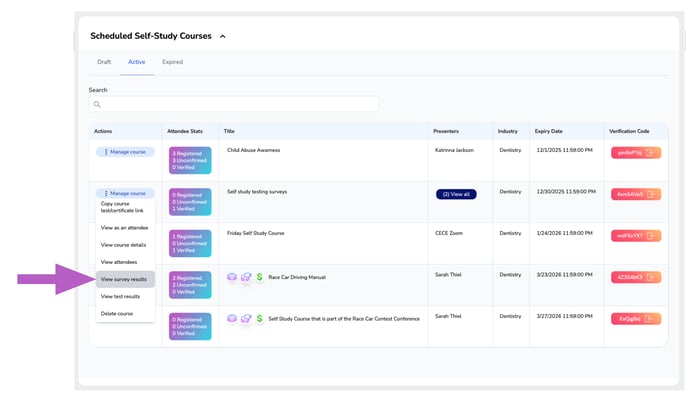688x398 pixels.
Task: Click the Race Car Driving Manual title
Action: tap(297, 277)
